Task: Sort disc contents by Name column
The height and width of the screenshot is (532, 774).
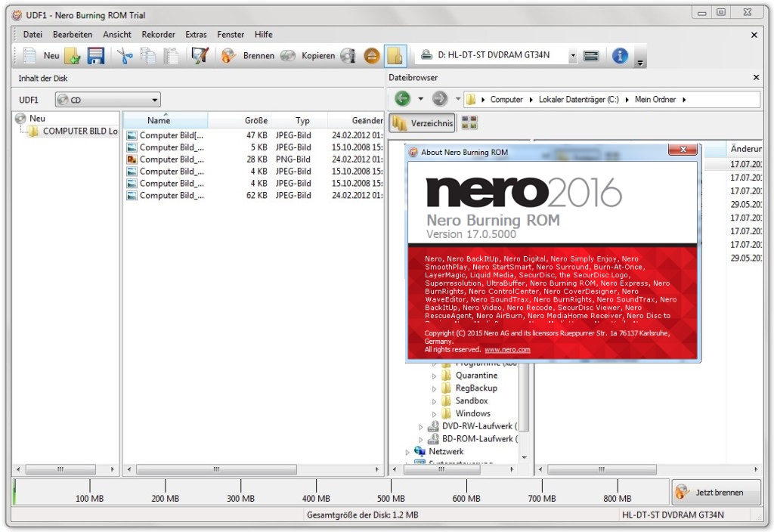Action: pyautogui.click(x=165, y=120)
